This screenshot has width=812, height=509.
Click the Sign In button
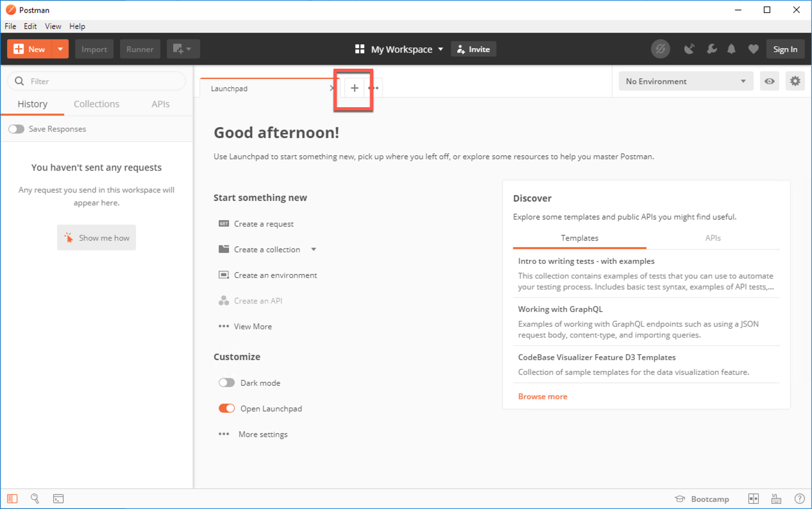pos(785,49)
